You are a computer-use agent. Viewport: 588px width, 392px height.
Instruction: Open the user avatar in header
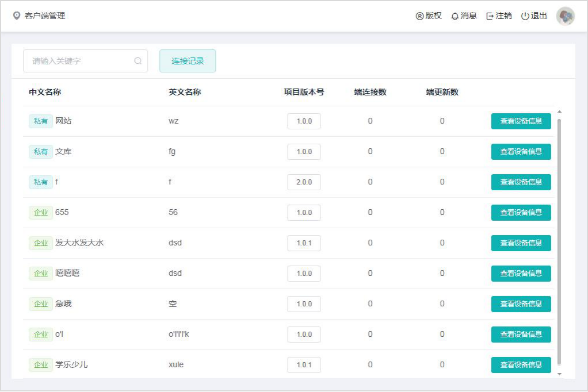coord(565,16)
